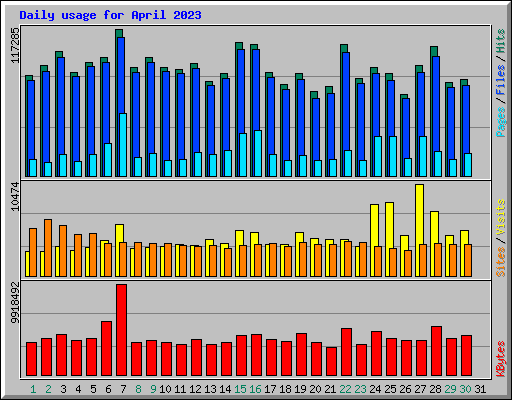Select day 17 on the x-axis
This screenshot has height=400, width=512.
(270, 389)
